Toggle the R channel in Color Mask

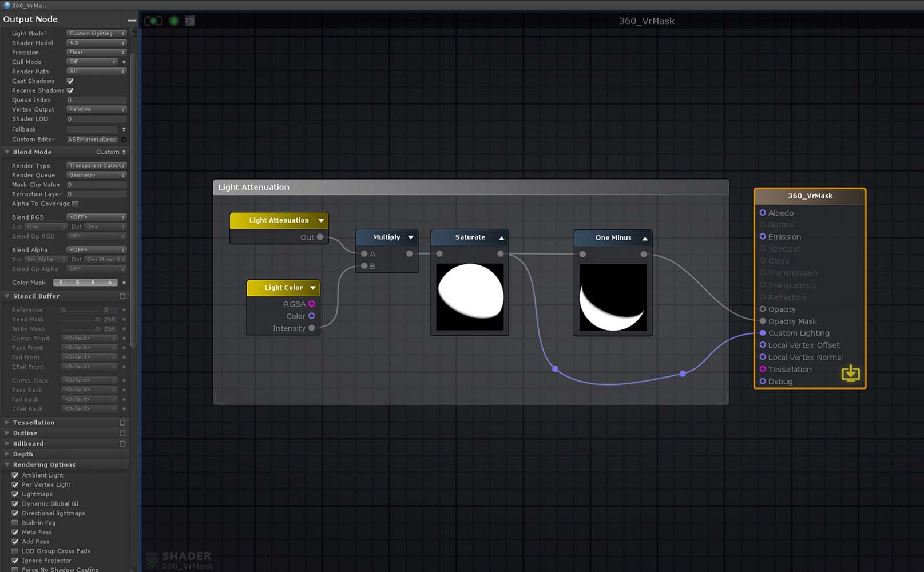tap(61, 283)
